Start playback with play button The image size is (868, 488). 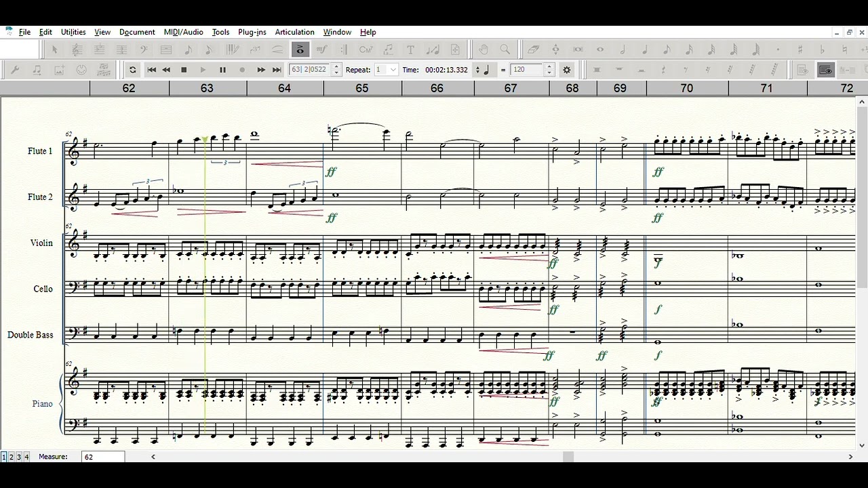203,70
